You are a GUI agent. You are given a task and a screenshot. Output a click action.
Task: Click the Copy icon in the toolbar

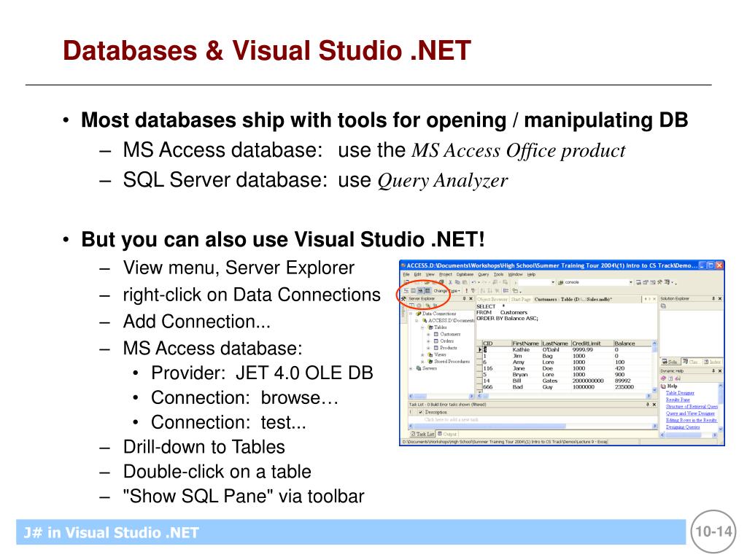457,282
